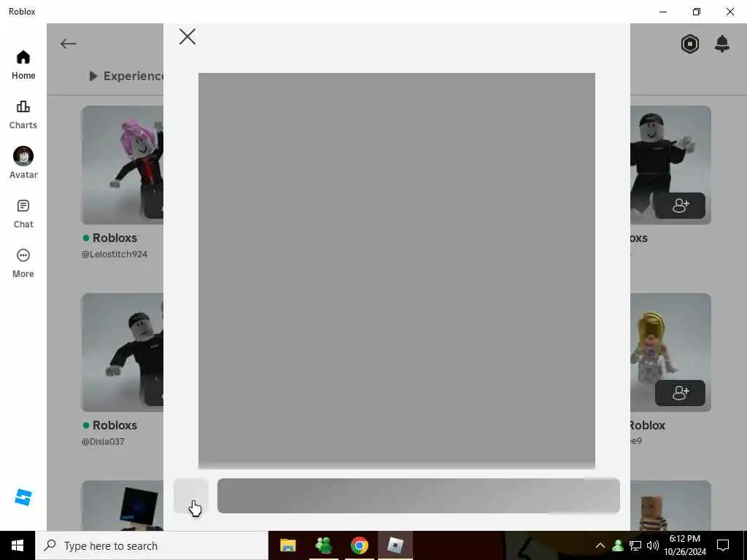Show hidden system tray icons
The image size is (747, 560).
point(600,545)
